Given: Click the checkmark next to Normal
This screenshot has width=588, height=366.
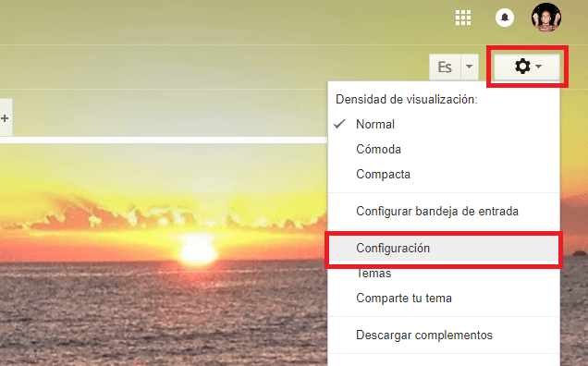Looking at the screenshot, I should (339, 124).
